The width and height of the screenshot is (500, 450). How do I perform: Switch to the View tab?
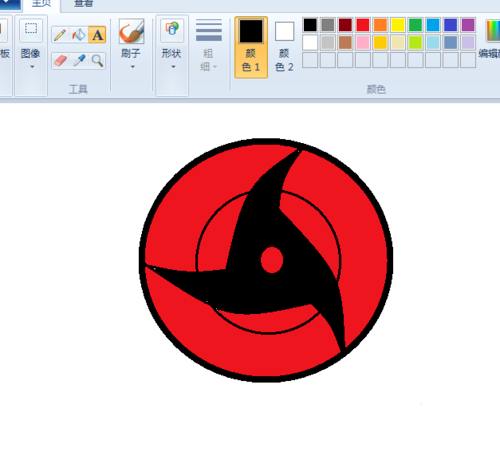[x=83, y=4]
